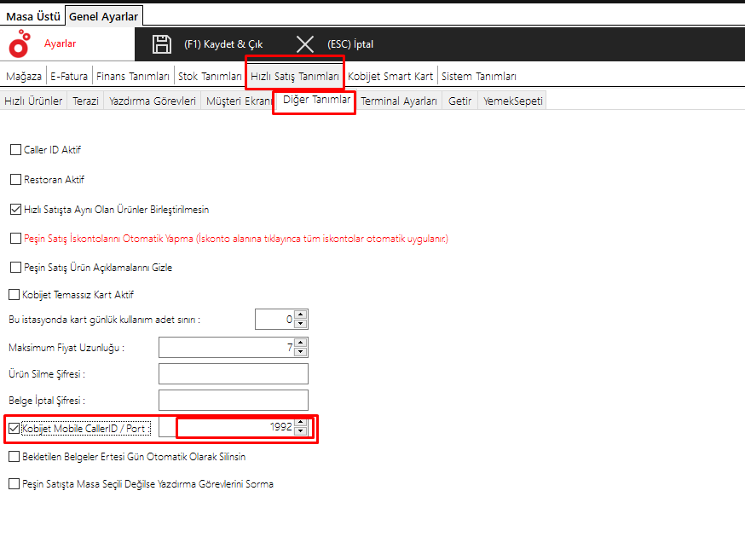Check Bekletilen Belgeler Ertesi Gün Otomatik Silinsin
This screenshot has width=745, height=560.
(14, 457)
